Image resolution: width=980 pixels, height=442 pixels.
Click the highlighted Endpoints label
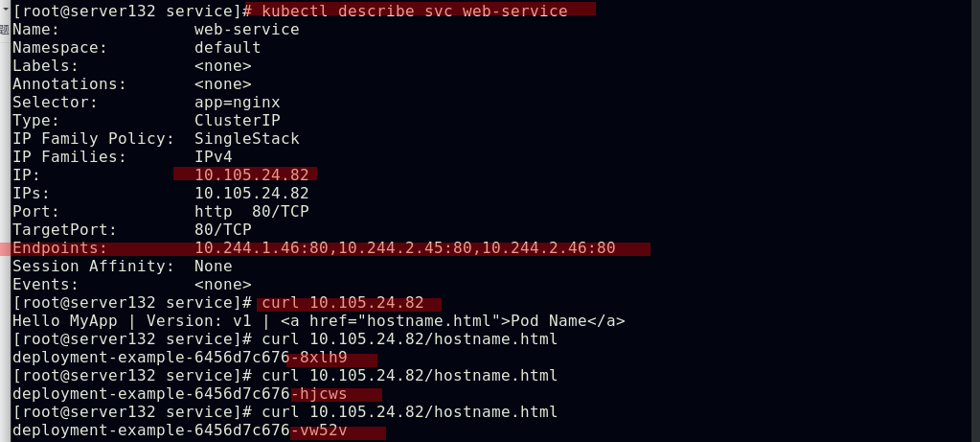tap(55, 248)
